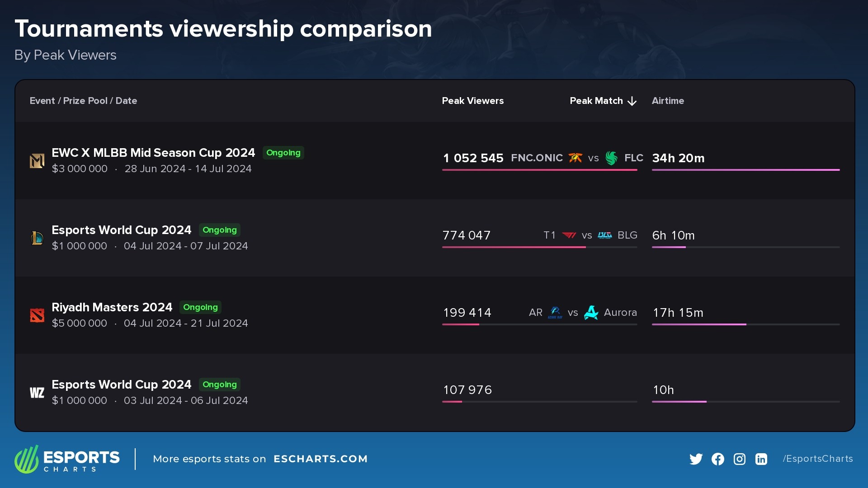The width and height of the screenshot is (868, 488).
Task: Click the 17h 15m airtime bar
Action: 746,324
